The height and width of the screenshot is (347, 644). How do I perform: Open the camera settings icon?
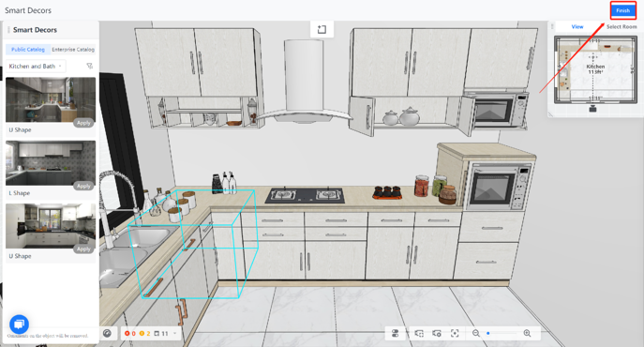[x=437, y=334]
